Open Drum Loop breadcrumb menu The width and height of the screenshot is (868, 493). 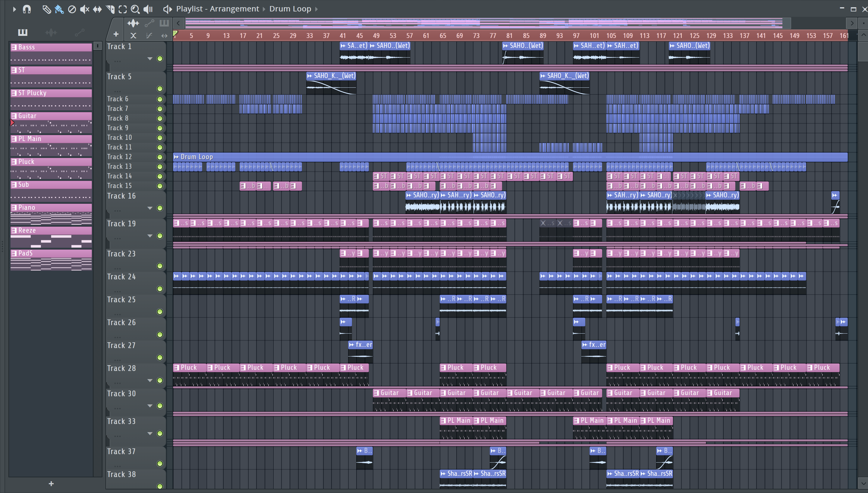click(290, 9)
